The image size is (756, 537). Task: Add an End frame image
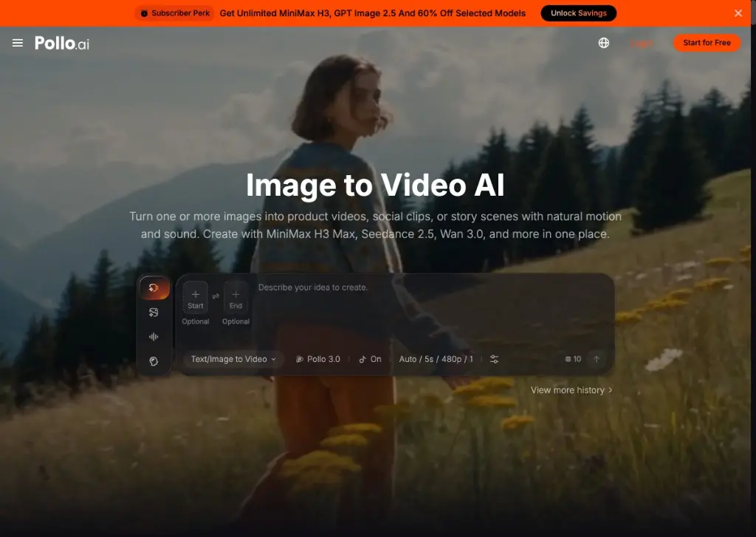pos(236,297)
